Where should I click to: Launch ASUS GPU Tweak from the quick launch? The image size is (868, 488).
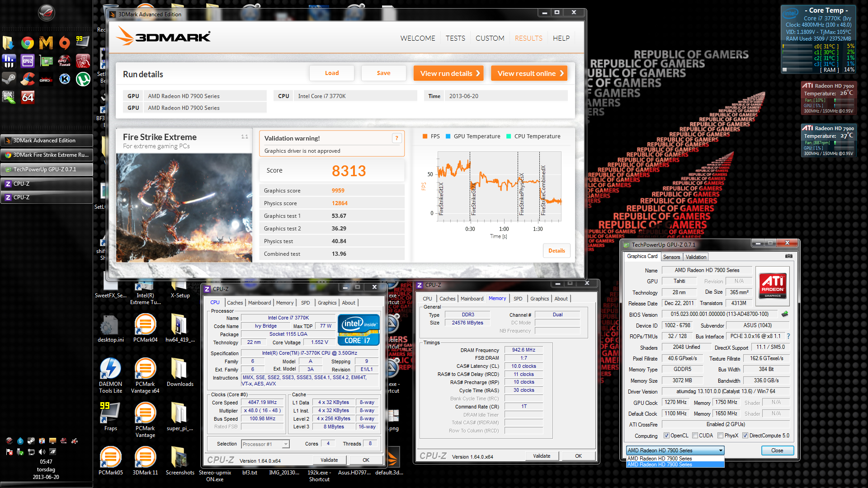click(65, 61)
